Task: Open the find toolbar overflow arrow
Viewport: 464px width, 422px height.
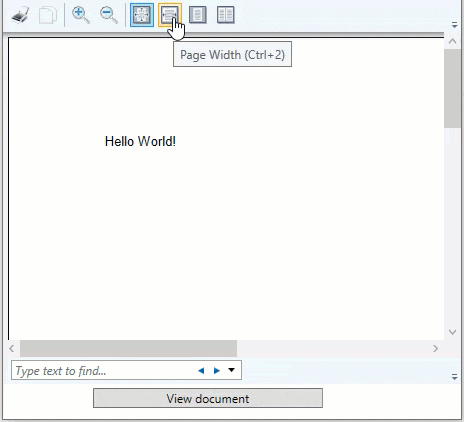Action: click(454, 377)
